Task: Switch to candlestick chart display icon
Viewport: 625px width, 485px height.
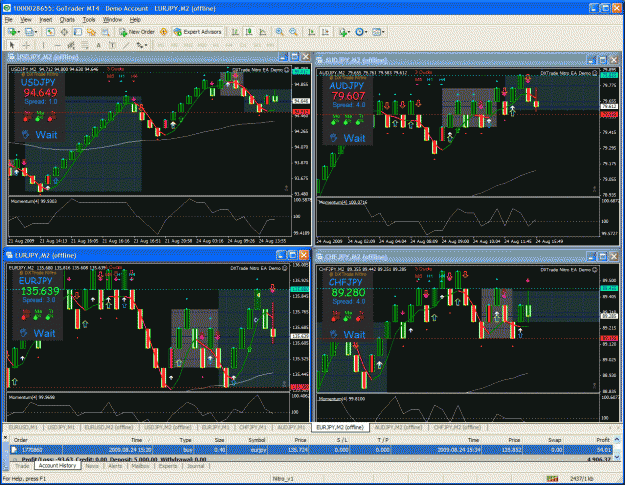Action: click(x=249, y=32)
